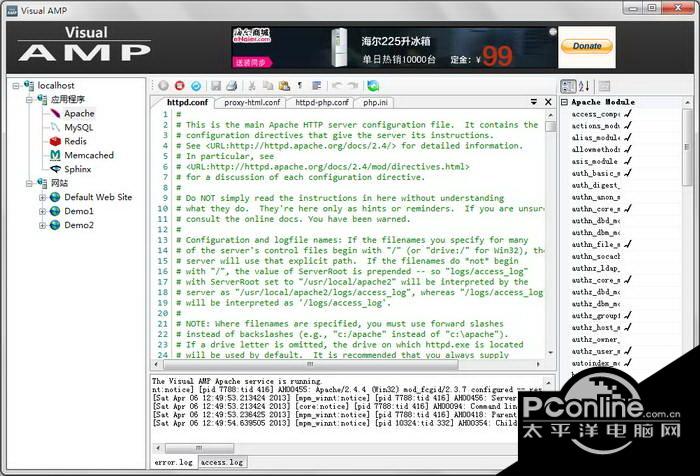This screenshot has width=700, height=476.
Task: Select the Apache feather icon
Action: point(55,113)
